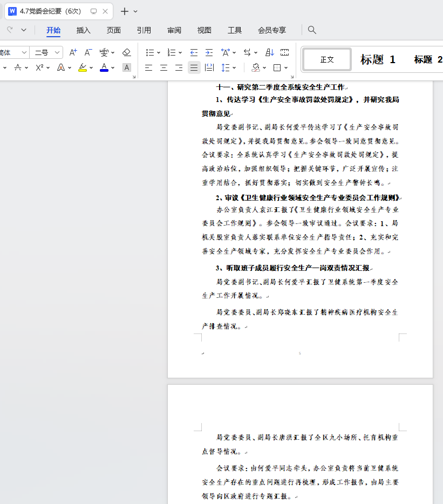
Task: Open the Chinese text layout tool
Action: (x=226, y=52)
